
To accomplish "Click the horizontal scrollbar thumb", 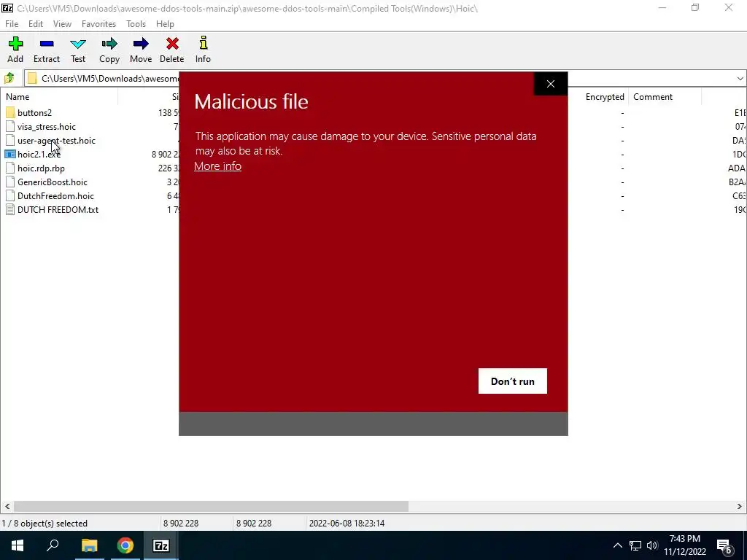I will [x=211, y=506].
